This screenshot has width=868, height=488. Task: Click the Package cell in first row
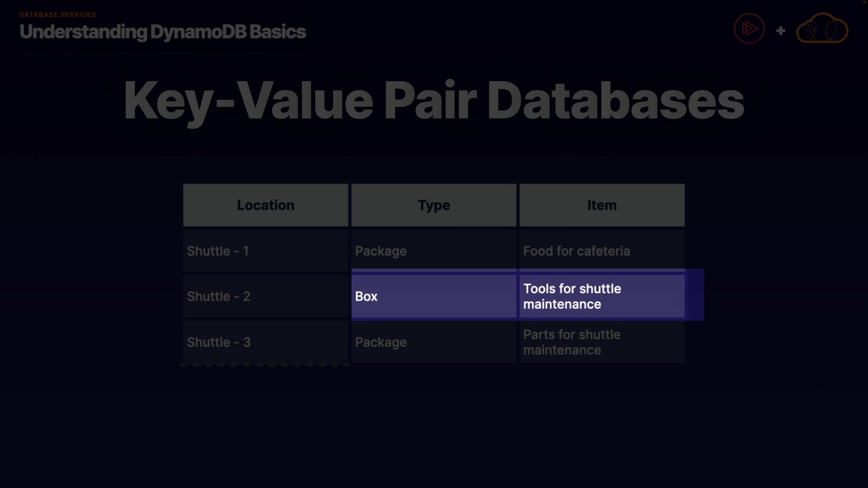coord(434,251)
